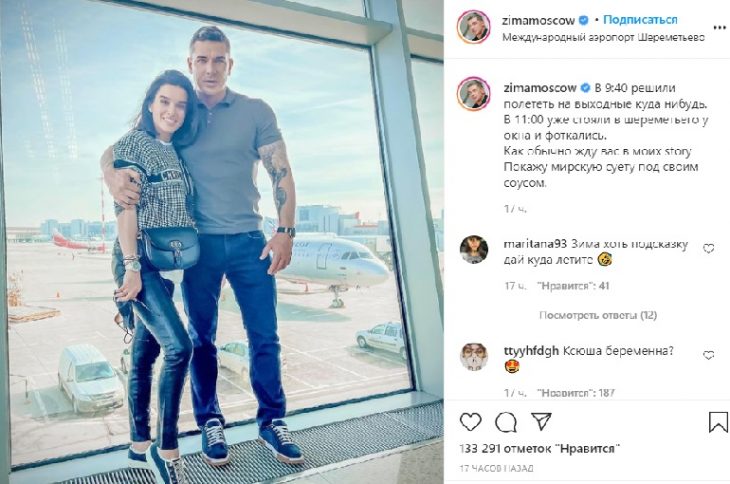Like the maritana93 comment
Image resolution: width=730 pixels, height=484 pixels.
pyautogui.click(x=708, y=249)
